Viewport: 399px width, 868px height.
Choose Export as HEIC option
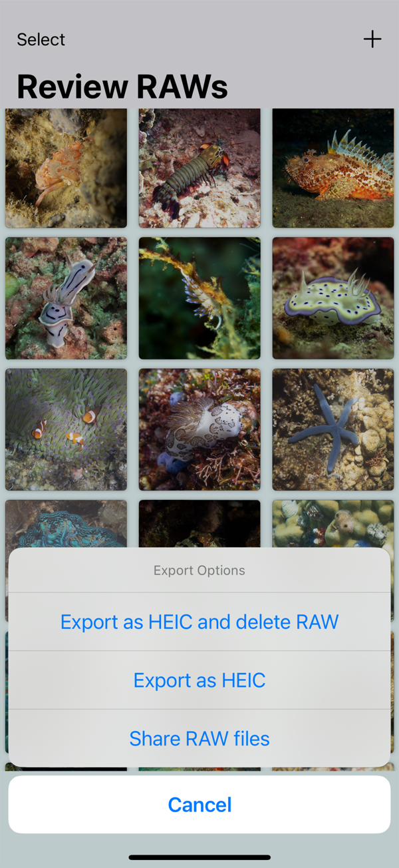(x=199, y=680)
